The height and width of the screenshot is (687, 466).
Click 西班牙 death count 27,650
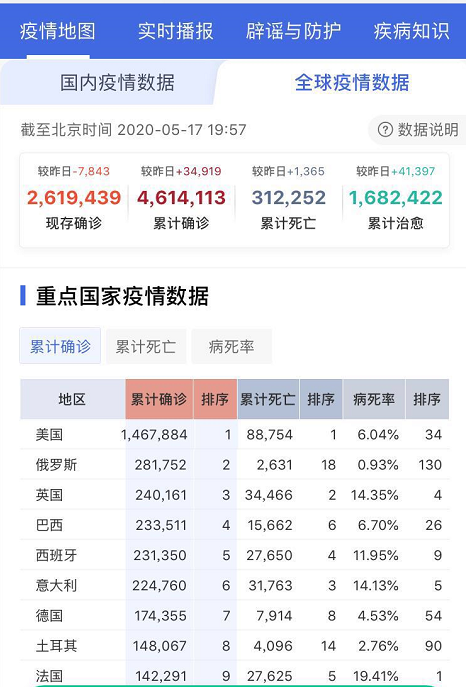click(269, 555)
